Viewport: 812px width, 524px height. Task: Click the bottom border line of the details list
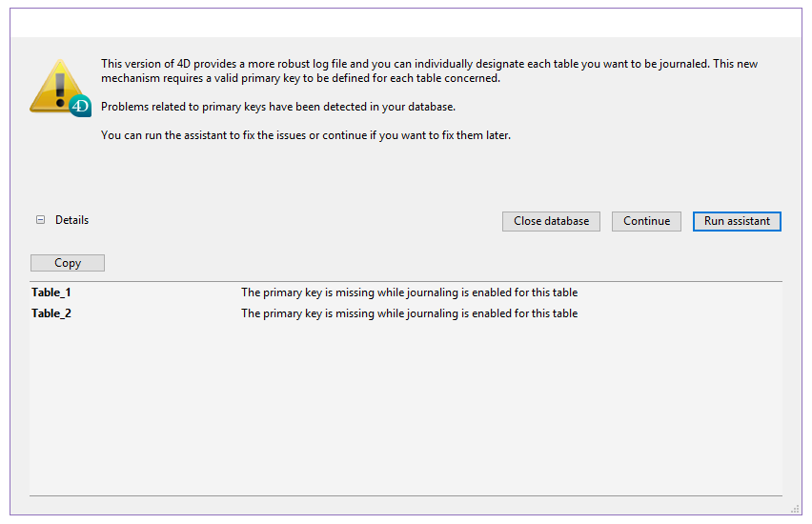pos(405,495)
